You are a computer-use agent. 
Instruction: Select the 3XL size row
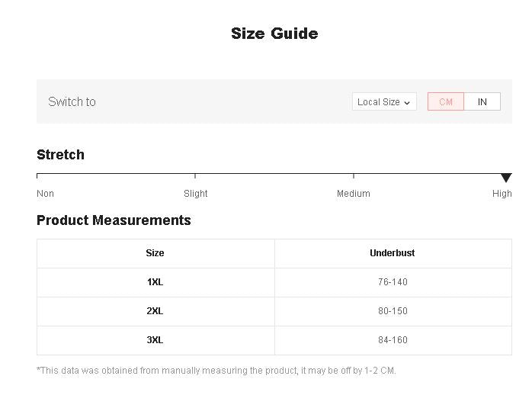(x=155, y=340)
